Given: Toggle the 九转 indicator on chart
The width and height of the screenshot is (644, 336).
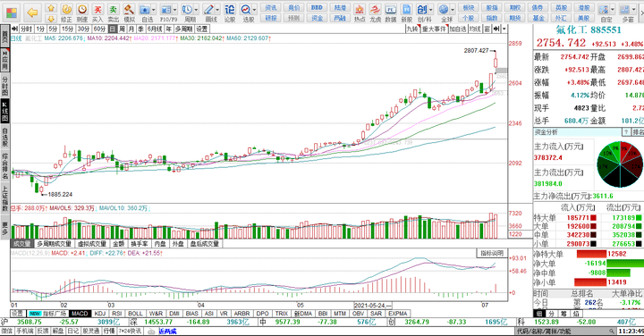Looking at the screenshot, I should [x=412, y=29].
